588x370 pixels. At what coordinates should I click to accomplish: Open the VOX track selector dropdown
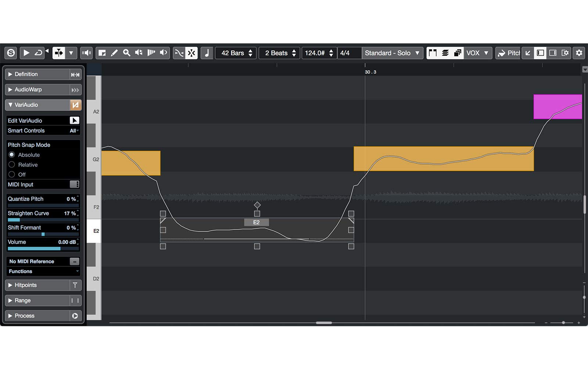pos(477,53)
